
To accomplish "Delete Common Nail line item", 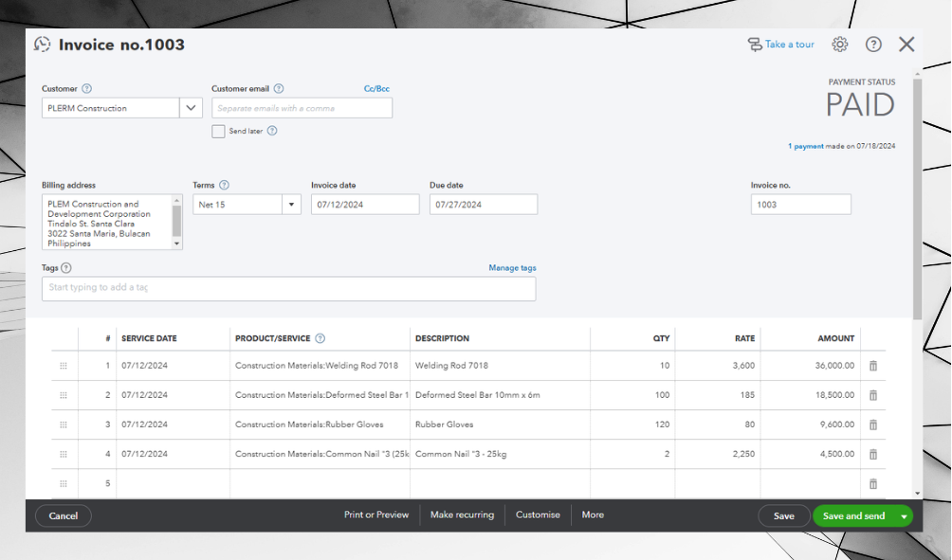I will pyautogui.click(x=873, y=454).
